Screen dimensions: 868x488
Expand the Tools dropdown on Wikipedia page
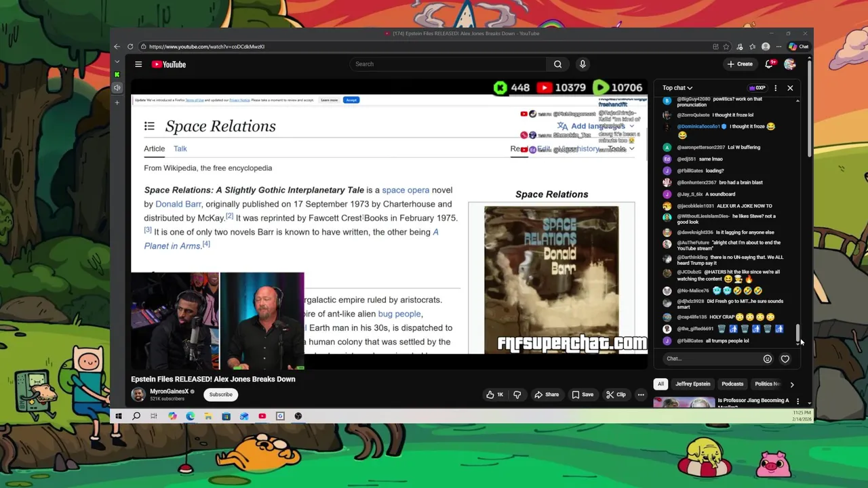point(621,149)
